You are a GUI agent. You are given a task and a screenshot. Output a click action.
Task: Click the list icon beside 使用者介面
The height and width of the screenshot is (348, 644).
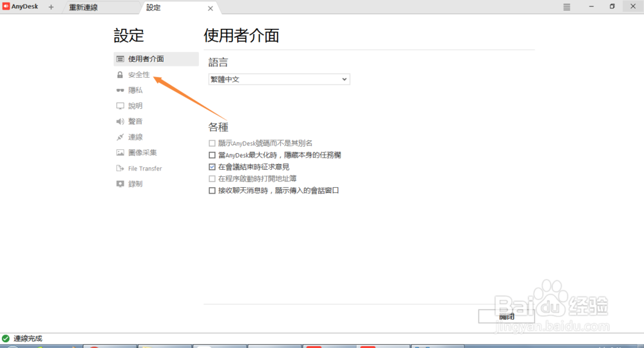(x=120, y=59)
